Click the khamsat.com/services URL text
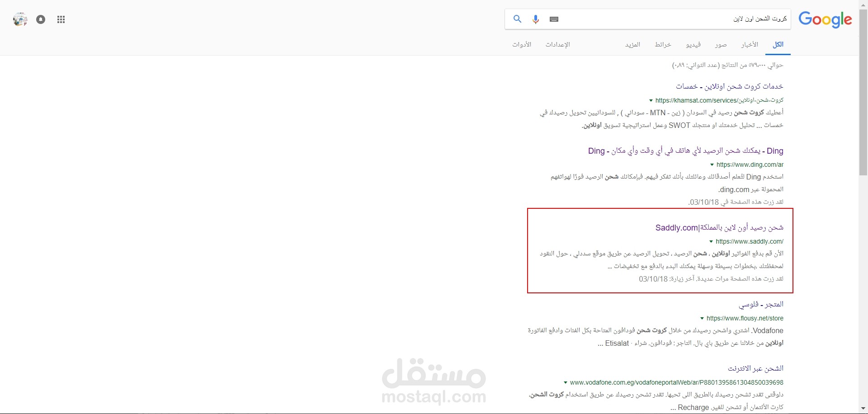Image resolution: width=868 pixels, height=414 pixels. tap(719, 100)
